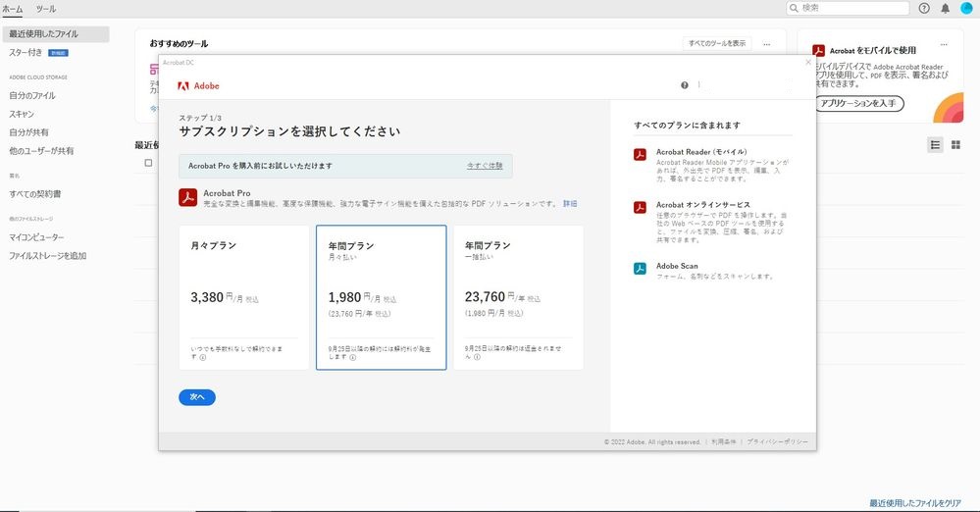Select マイコンピューター in sidebar
The height and width of the screenshot is (512, 980).
click(36, 237)
